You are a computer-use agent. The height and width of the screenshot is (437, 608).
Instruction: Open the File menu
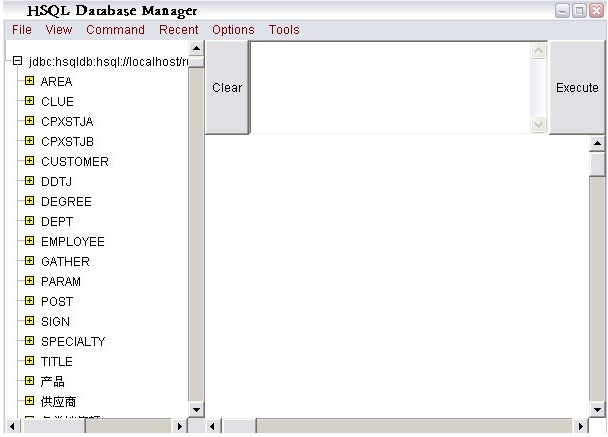(x=22, y=29)
